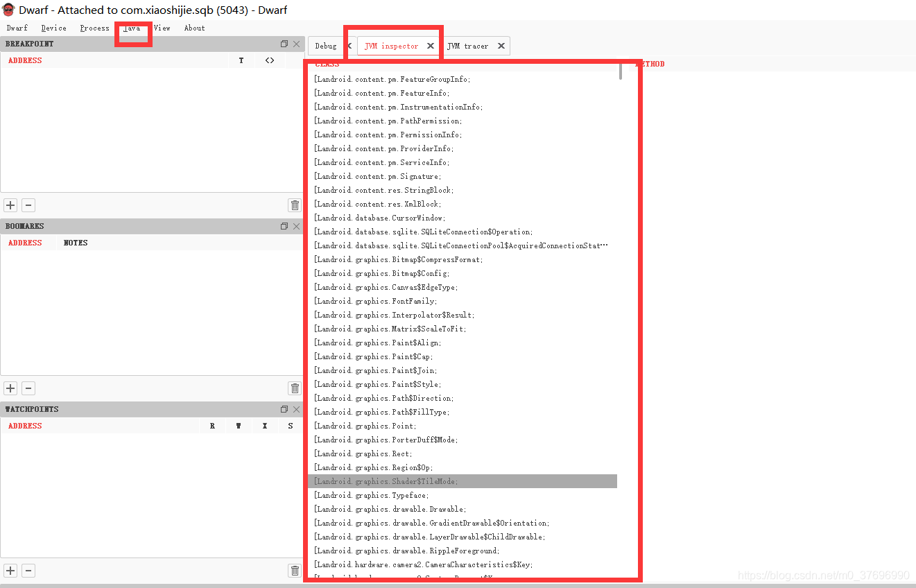Screen dimensions: 916x588
Task: Select class Bitmap$CompressFormat
Action: pos(463,259)
